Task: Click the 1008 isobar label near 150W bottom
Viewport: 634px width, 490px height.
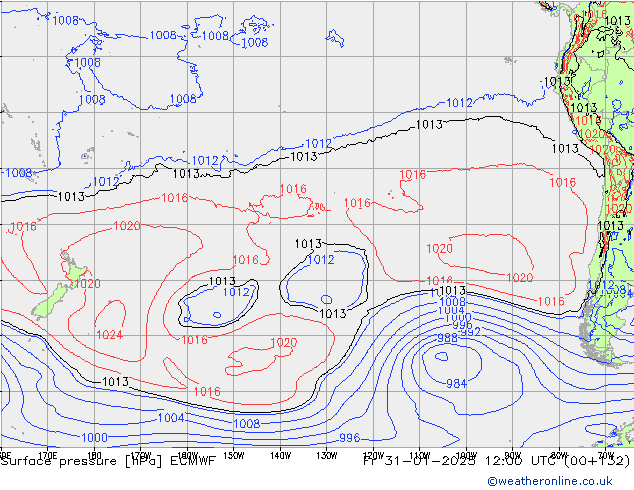Action: [247, 423]
